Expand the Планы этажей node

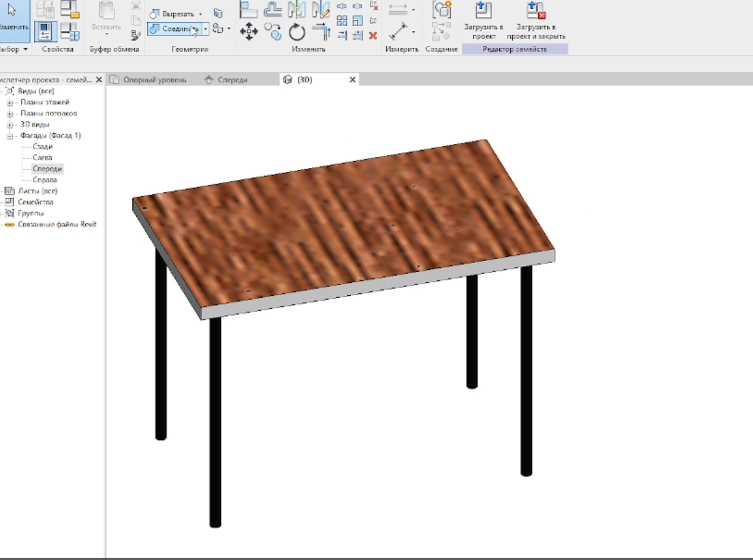click(x=10, y=102)
